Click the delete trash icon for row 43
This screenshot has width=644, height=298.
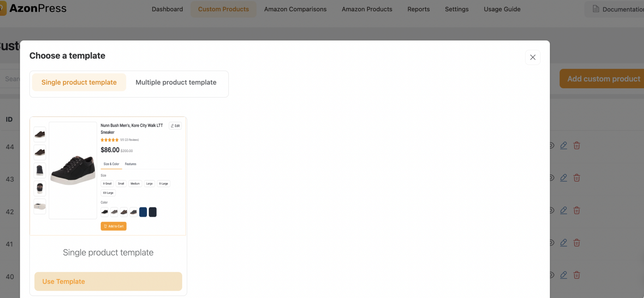tap(577, 178)
